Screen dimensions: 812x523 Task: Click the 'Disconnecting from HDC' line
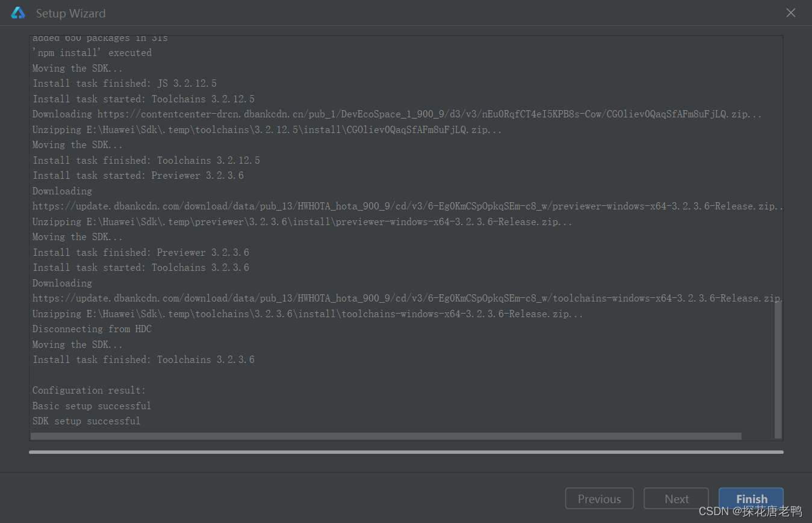tap(92, 329)
